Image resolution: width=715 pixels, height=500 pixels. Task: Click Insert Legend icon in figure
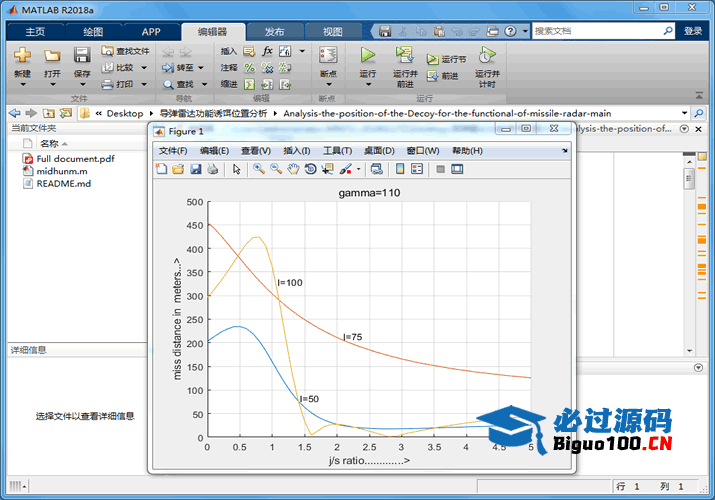(417, 169)
